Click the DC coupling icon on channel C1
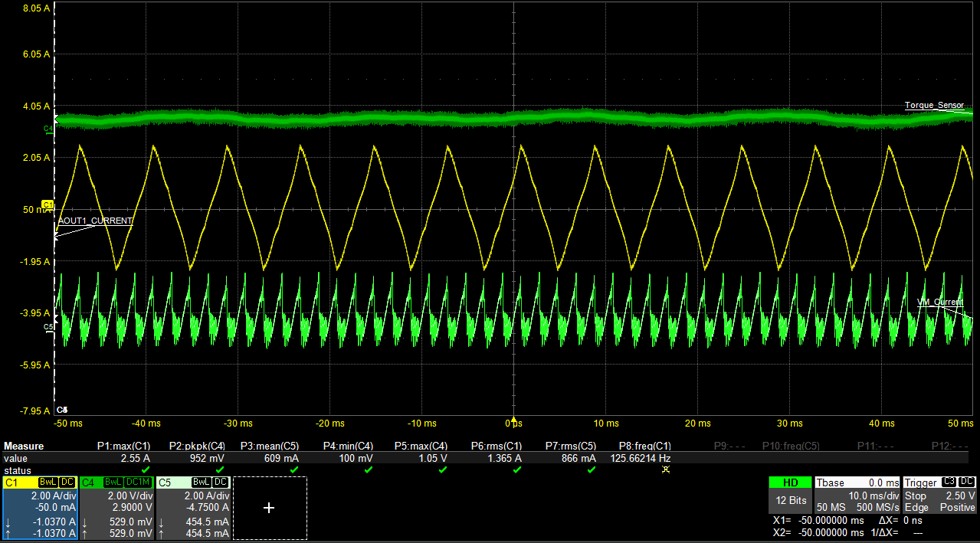980x543 pixels. (67, 482)
